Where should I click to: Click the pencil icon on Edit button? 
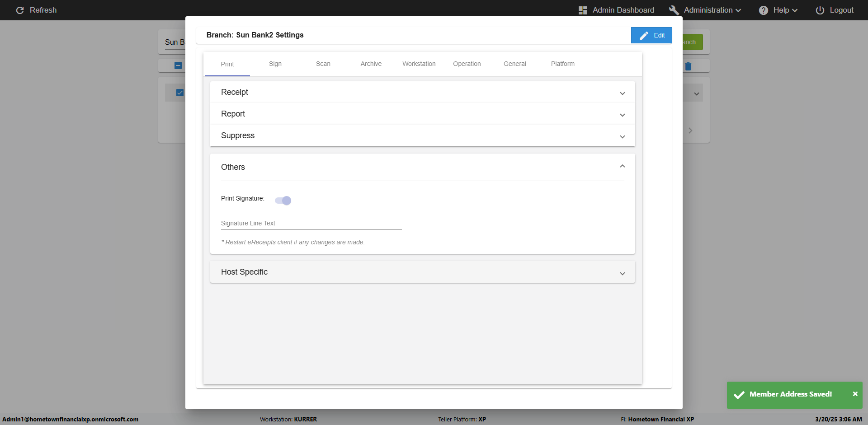pos(644,35)
